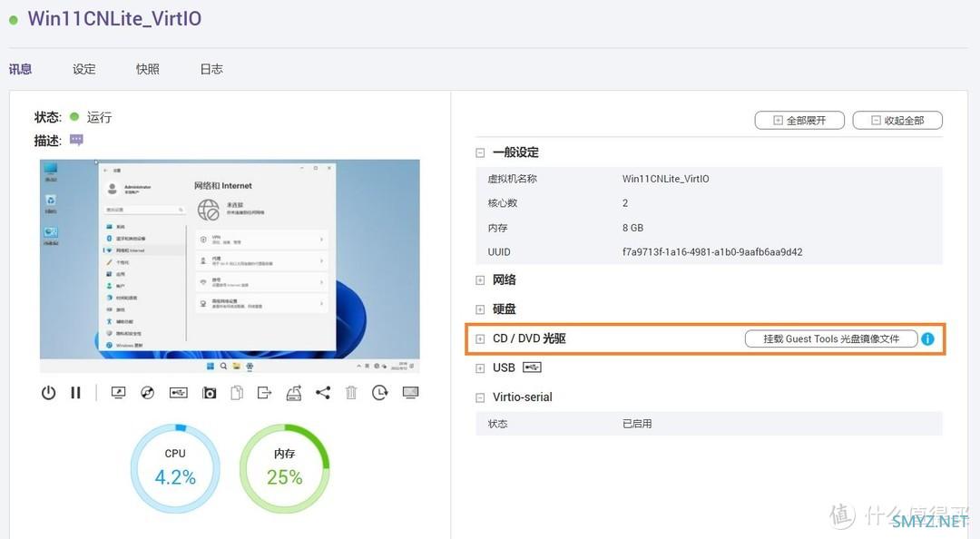The width and height of the screenshot is (980, 539).
Task: Click the purple description comment icon
Action: point(76,140)
